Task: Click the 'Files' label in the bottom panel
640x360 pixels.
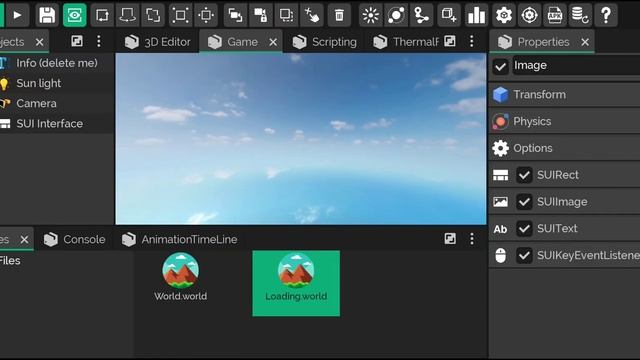Action: coord(10,260)
